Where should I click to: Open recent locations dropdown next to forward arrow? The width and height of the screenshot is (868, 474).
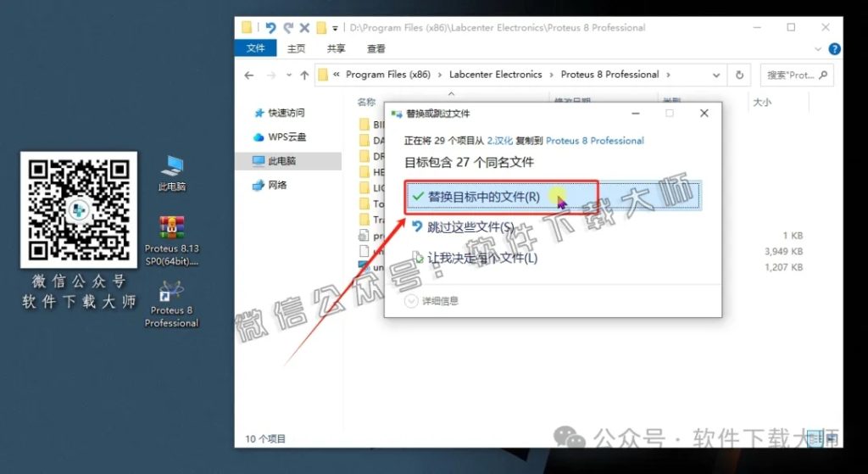click(288, 75)
